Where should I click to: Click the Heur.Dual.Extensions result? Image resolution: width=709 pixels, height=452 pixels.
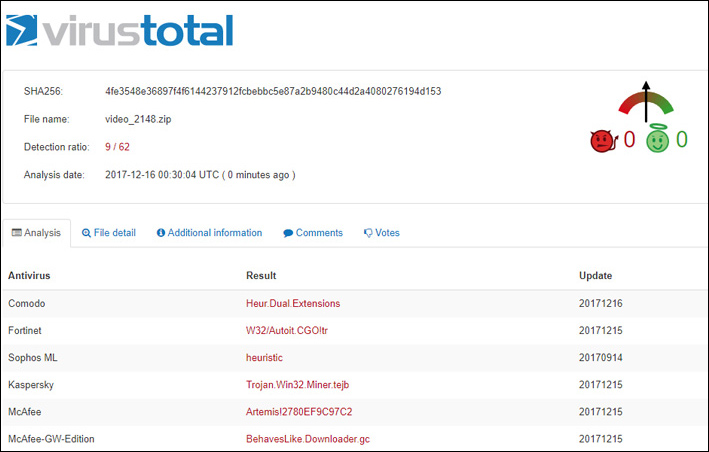coord(293,303)
